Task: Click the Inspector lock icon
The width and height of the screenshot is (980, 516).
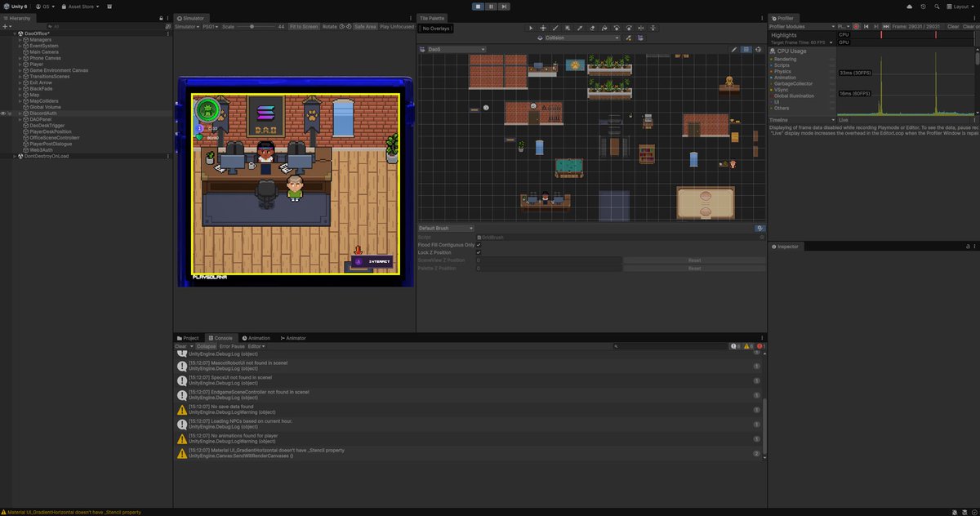Action: coord(968,246)
